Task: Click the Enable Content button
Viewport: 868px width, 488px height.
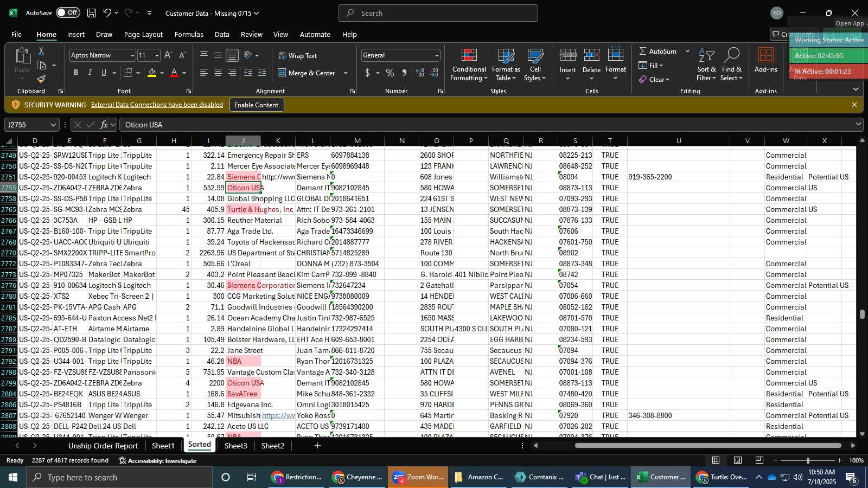Action: tap(256, 105)
